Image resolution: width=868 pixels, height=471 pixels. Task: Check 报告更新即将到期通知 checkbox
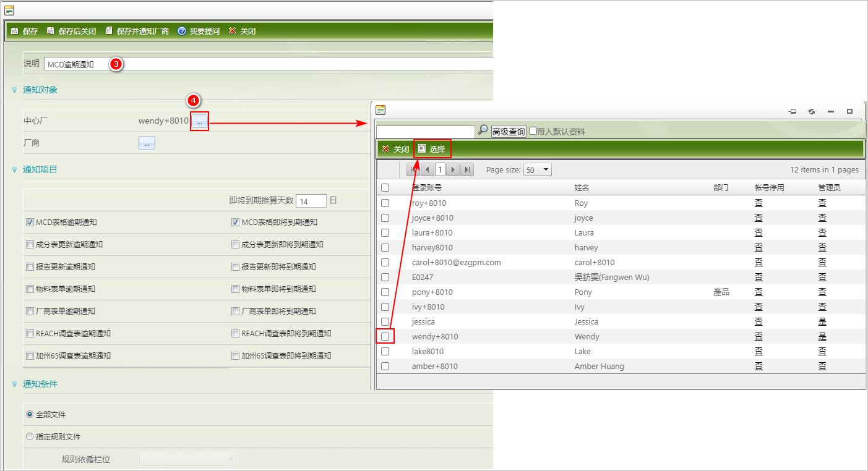[x=235, y=267]
